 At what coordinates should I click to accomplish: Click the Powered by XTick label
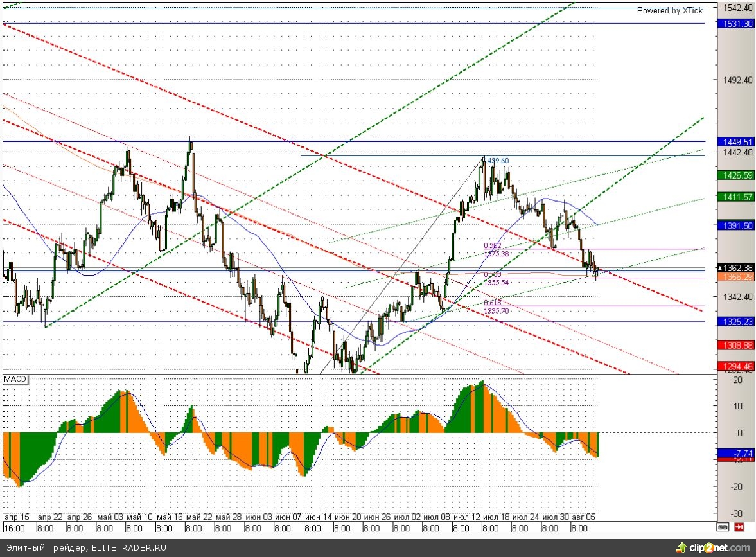(x=669, y=10)
